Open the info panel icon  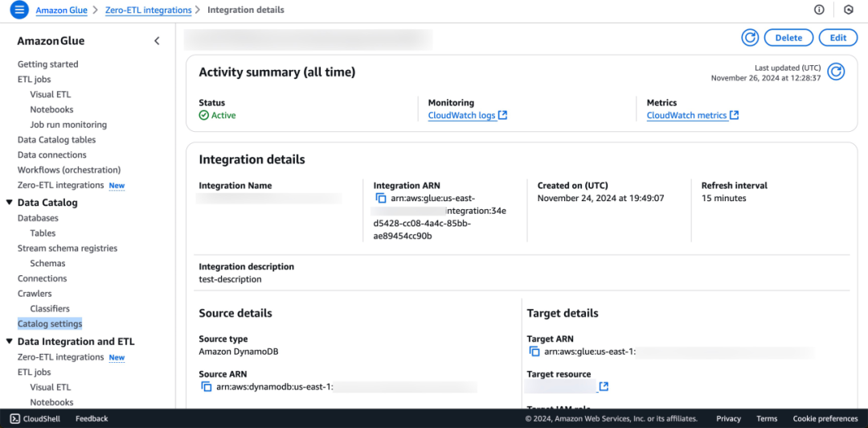819,10
